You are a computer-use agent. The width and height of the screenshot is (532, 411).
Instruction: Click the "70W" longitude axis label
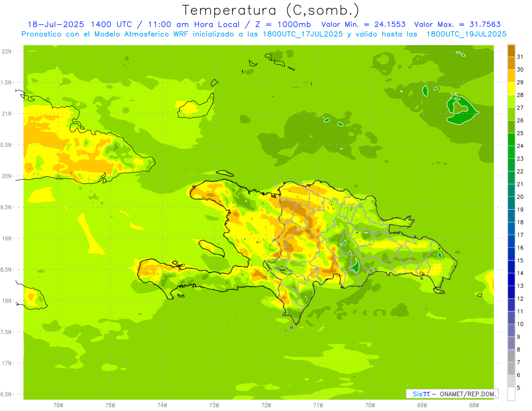(370, 405)
